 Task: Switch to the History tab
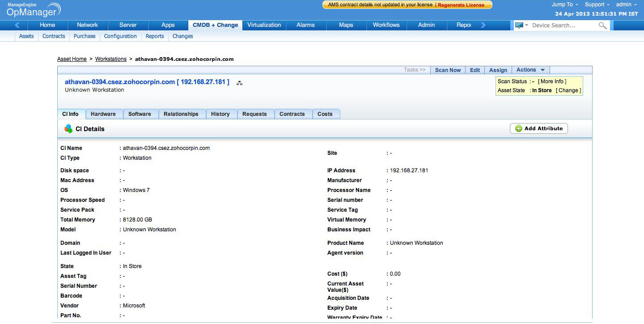coord(220,114)
